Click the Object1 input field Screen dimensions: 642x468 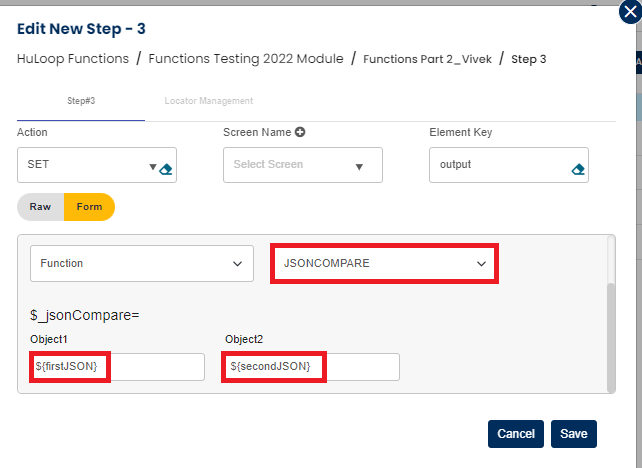tap(117, 367)
